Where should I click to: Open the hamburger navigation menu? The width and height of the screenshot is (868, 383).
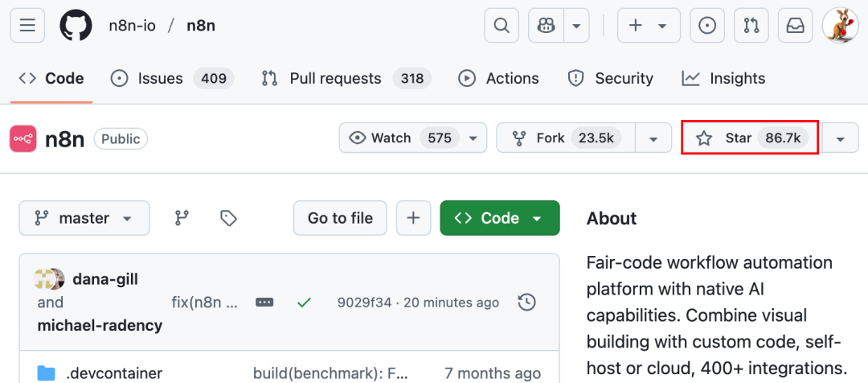27,26
